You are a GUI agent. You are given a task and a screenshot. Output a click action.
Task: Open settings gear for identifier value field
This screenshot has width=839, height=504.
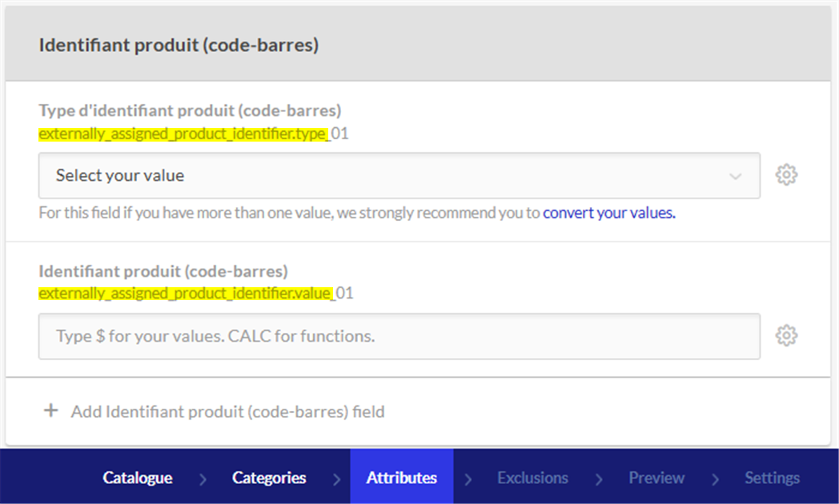point(786,336)
